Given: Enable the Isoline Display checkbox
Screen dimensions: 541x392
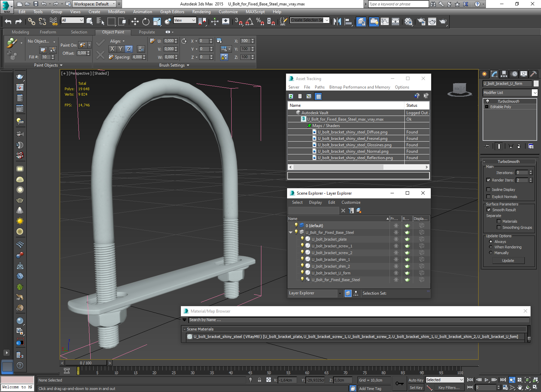Looking at the screenshot, I should coord(488,190).
